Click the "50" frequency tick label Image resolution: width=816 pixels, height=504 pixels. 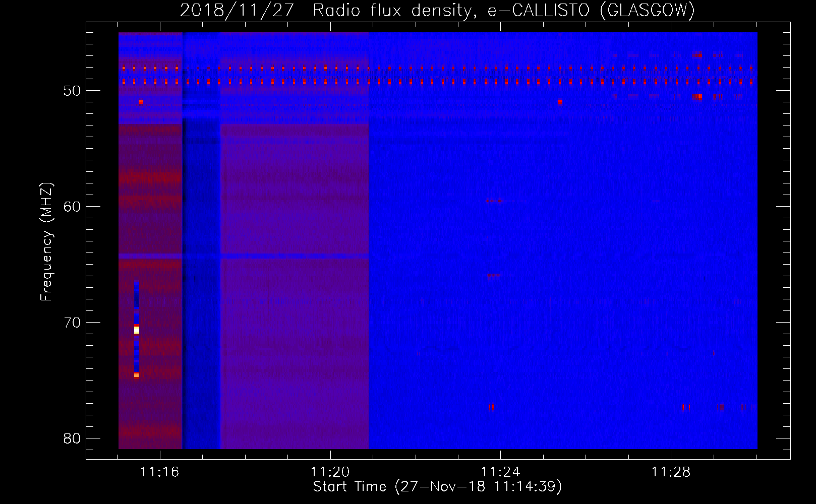pos(72,91)
